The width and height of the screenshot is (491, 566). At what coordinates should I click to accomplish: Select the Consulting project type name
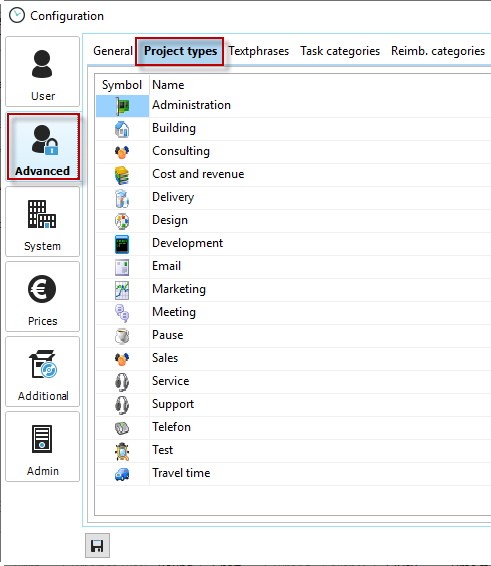coord(181,151)
